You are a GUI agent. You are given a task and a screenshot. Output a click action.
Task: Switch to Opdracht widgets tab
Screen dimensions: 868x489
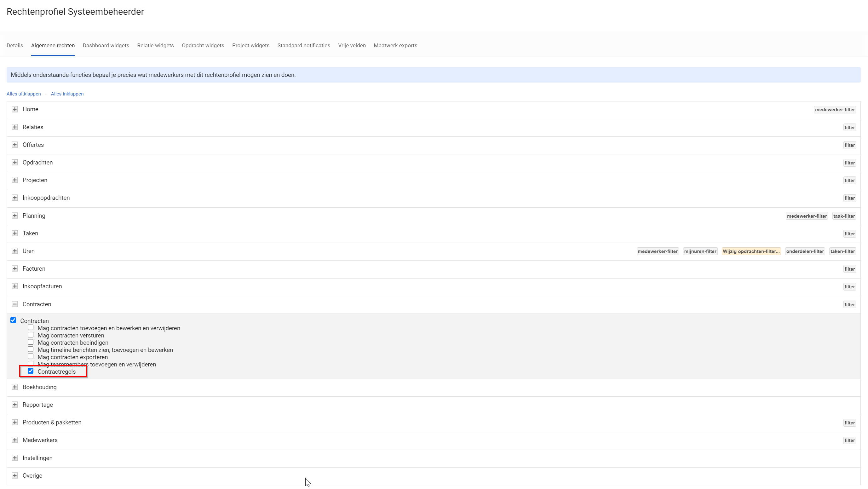pos(203,45)
